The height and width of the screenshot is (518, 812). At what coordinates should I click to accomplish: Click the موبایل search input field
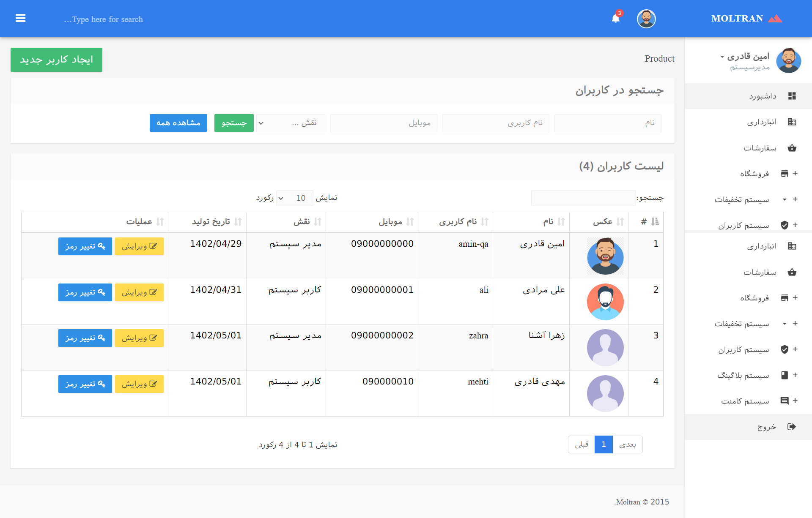[x=383, y=123]
